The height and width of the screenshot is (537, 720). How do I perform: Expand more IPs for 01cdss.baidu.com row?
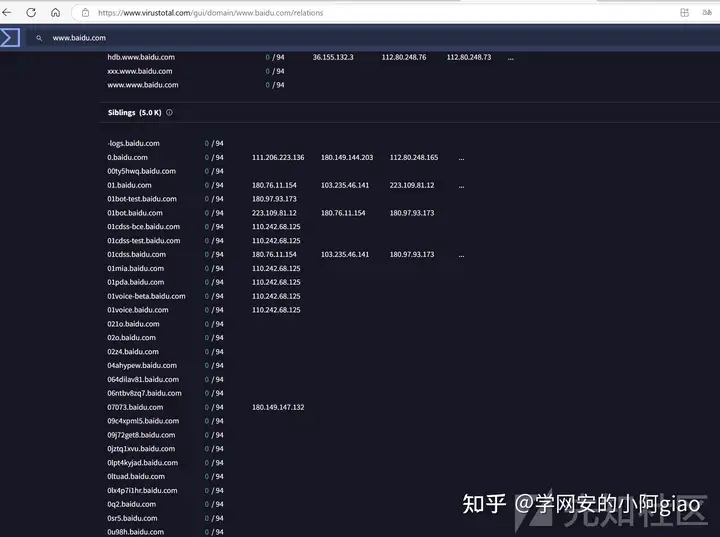click(461, 255)
